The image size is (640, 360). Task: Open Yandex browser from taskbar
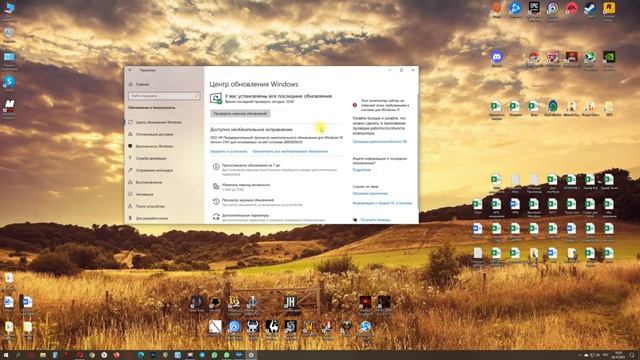104,355
